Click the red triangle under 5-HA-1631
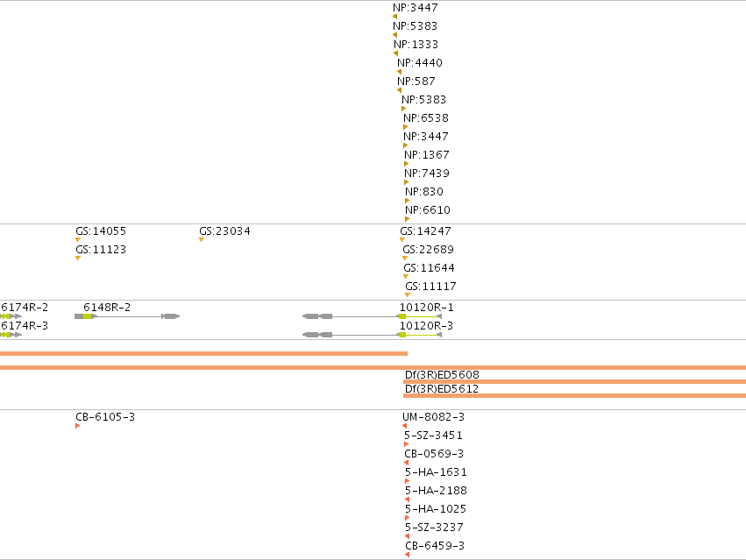Image resolution: width=746 pixels, height=560 pixels. coord(408,481)
